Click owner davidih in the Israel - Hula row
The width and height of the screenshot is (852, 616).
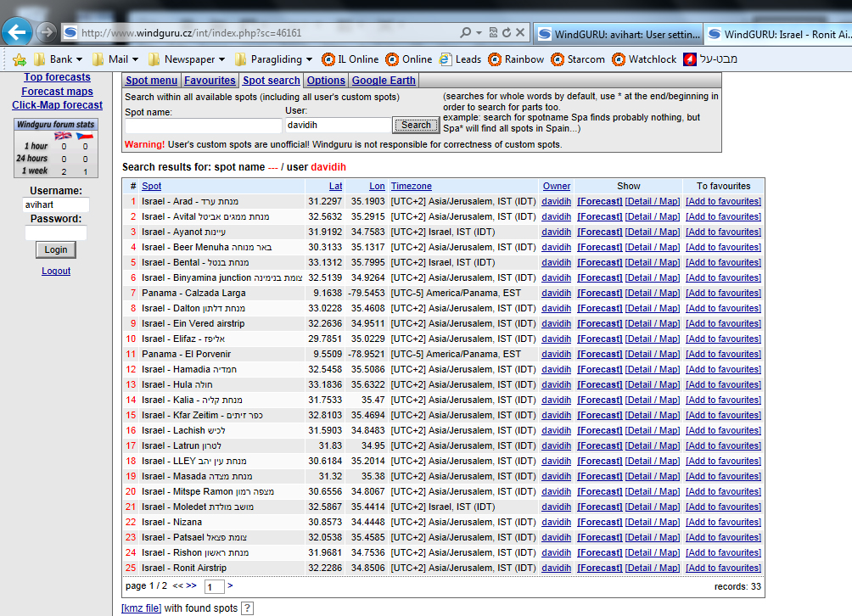pos(557,384)
